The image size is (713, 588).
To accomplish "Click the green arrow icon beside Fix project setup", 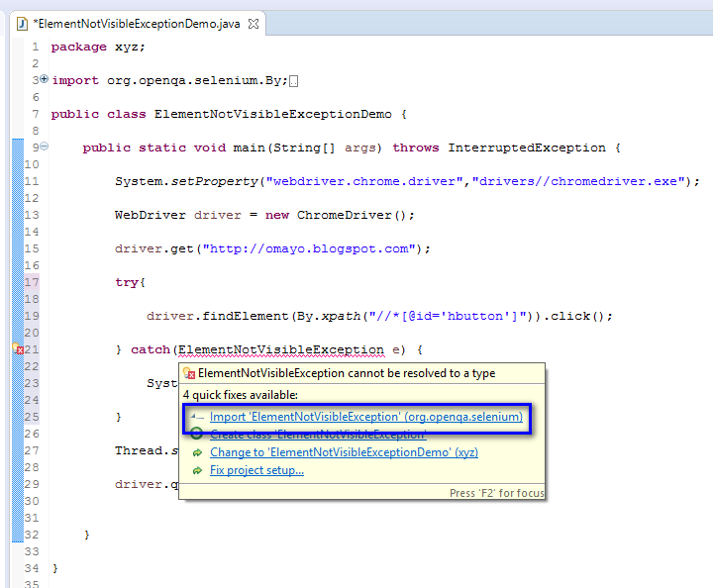I will [x=197, y=471].
